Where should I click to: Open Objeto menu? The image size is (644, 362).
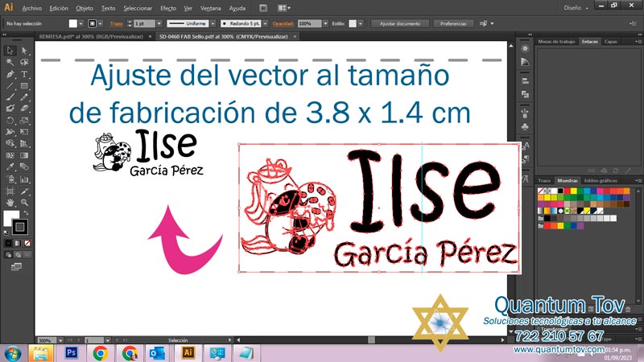[85, 8]
